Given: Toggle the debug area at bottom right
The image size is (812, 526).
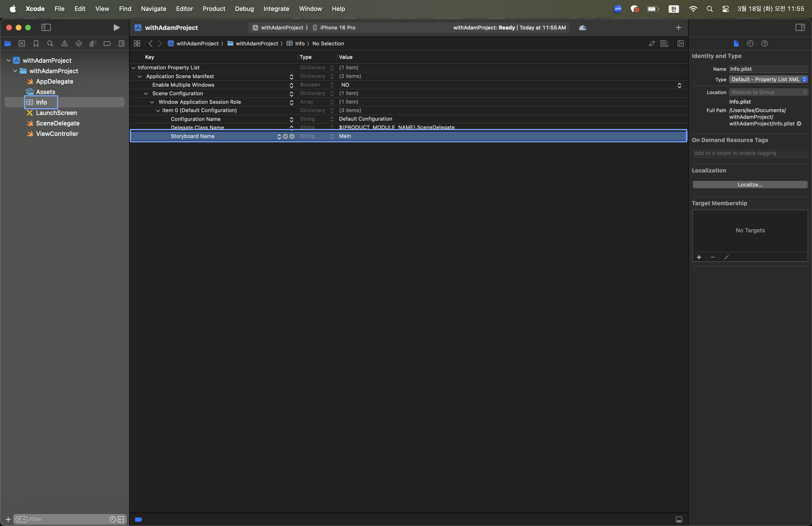Looking at the screenshot, I should coord(679,519).
